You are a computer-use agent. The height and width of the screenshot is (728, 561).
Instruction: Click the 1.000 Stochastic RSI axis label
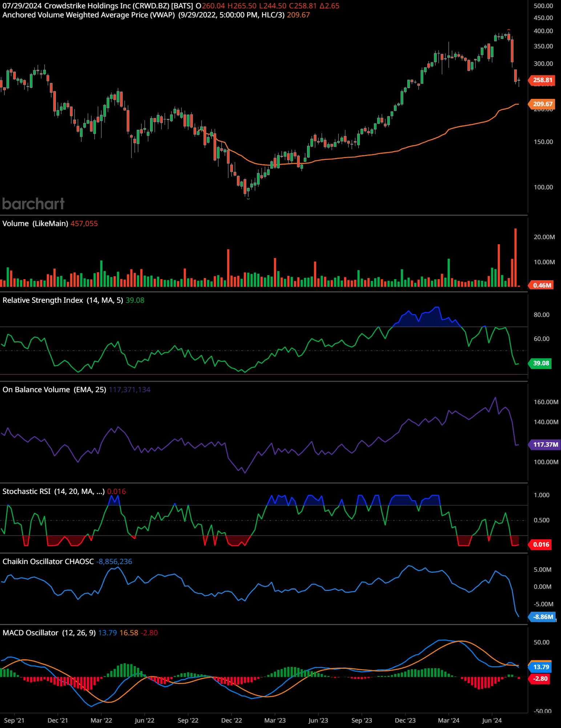(x=541, y=495)
